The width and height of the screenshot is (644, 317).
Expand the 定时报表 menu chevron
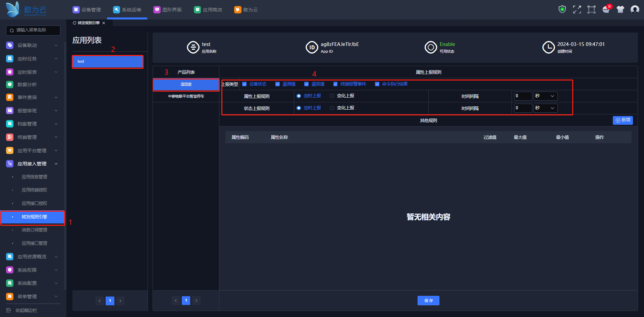click(56, 72)
